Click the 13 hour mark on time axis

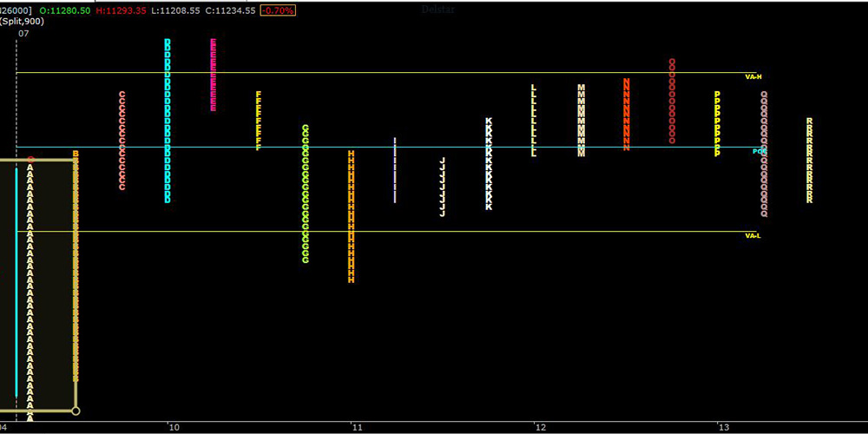tap(724, 427)
